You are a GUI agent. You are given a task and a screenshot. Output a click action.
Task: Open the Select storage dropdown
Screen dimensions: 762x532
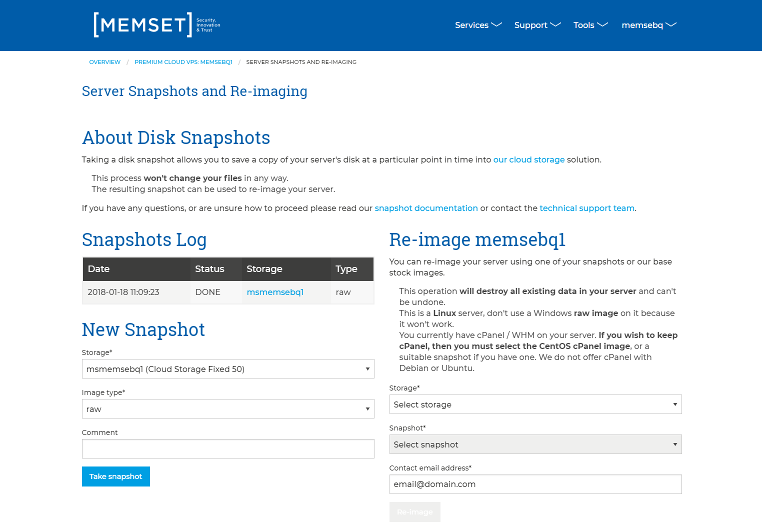(x=535, y=404)
